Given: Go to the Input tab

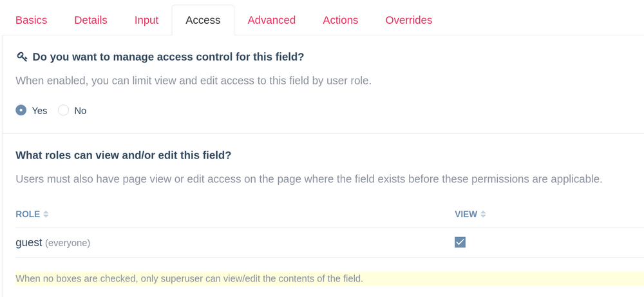Looking at the screenshot, I should click(x=146, y=20).
